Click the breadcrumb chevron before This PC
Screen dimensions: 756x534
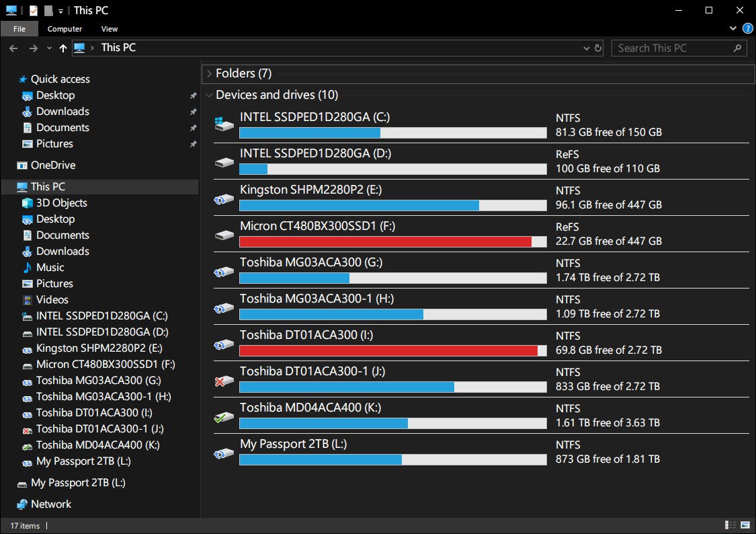tap(91, 48)
